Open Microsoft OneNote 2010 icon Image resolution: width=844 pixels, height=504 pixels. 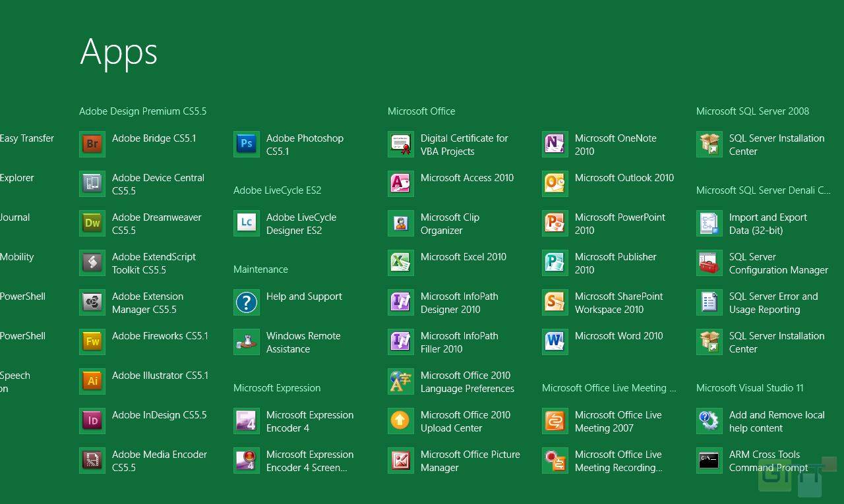(555, 144)
